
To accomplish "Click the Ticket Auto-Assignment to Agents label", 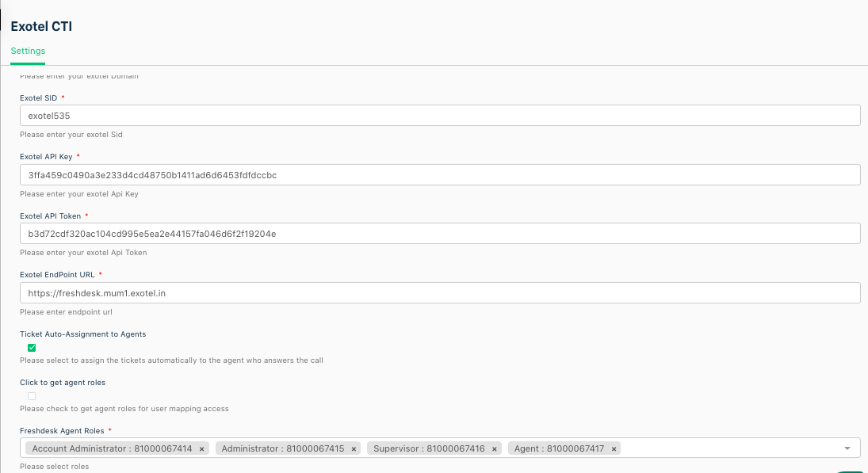I will click(x=83, y=334).
